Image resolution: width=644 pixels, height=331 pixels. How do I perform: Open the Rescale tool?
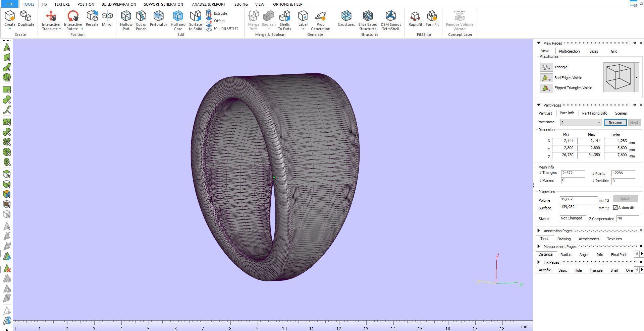92,16
